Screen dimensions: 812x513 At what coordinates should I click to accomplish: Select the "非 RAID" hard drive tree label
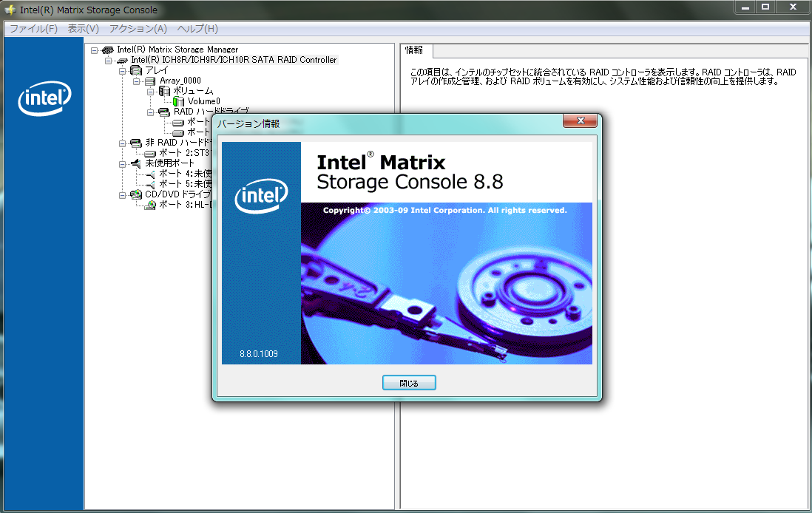point(178,143)
